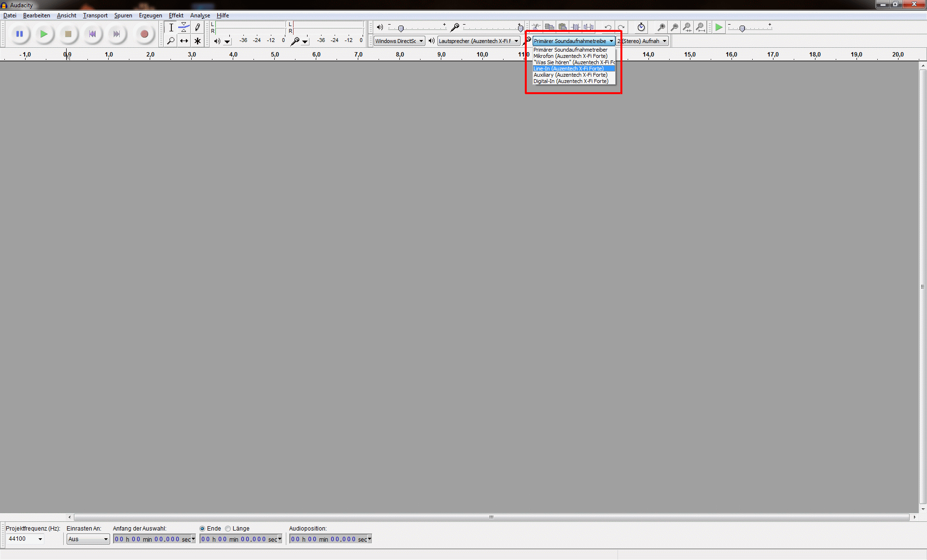Image resolution: width=927 pixels, height=560 pixels.
Task: Open the Effekt menu
Action: 176,15
